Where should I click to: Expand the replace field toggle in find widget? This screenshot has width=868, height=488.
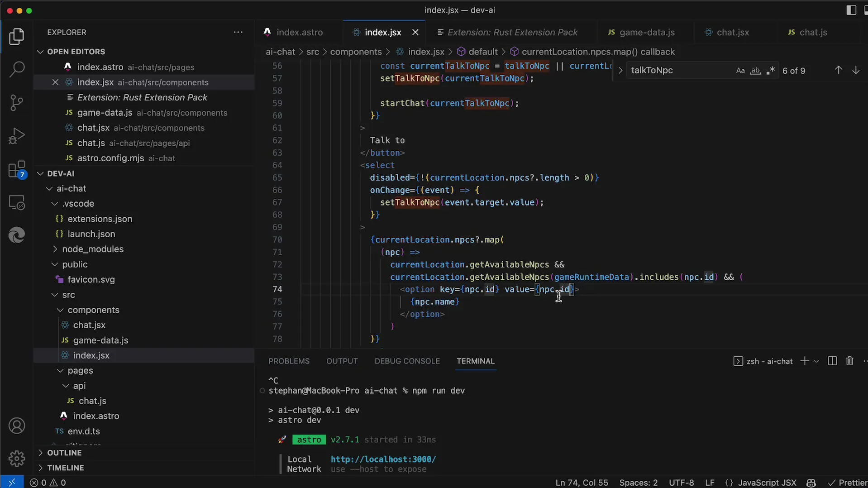coord(620,71)
